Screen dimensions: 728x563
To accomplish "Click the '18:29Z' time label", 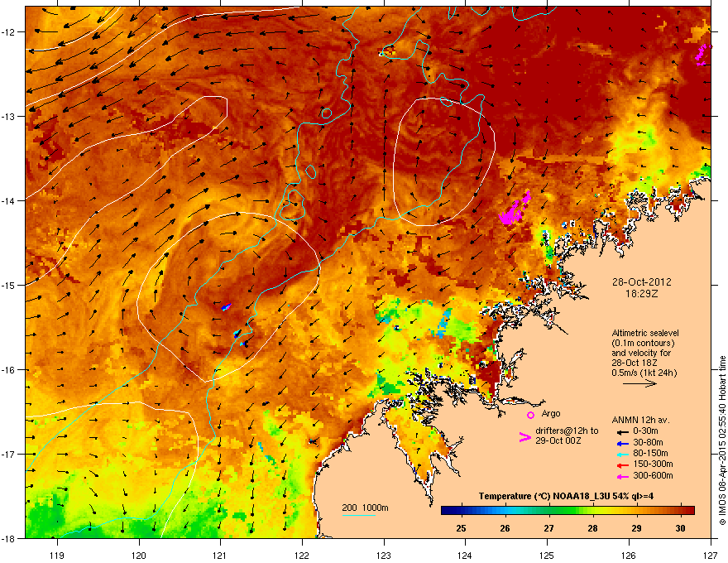I will [x=641, y=294].
